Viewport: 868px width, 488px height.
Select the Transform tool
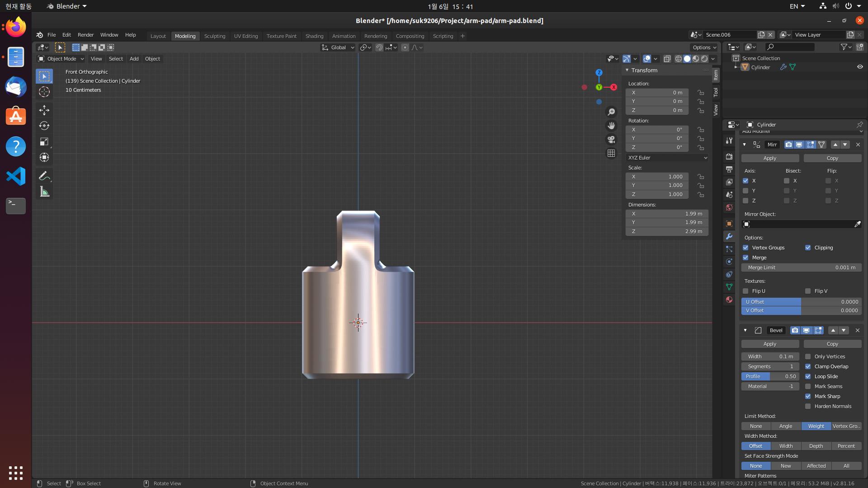pos(44,157)
